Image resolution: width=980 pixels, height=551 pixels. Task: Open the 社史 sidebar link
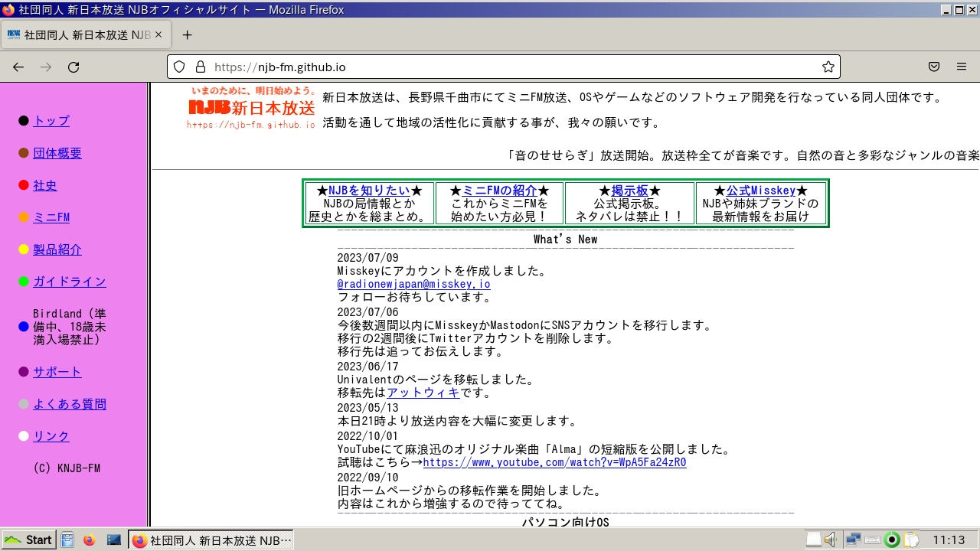click(45, 185)
